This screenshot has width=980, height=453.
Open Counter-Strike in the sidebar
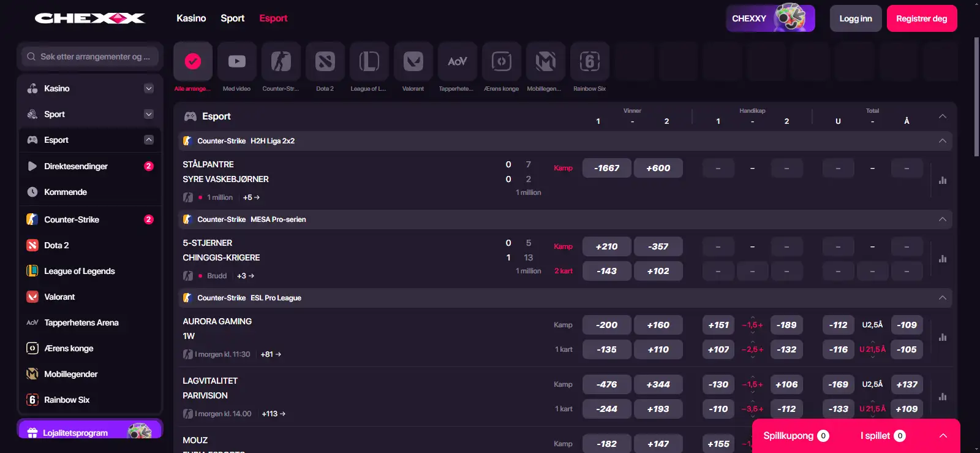(90, 219)
